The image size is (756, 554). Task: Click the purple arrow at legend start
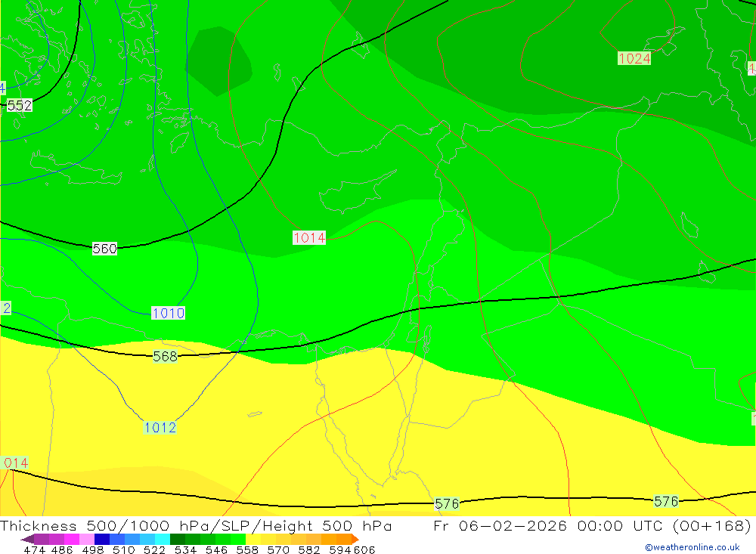tap(27, 539)
